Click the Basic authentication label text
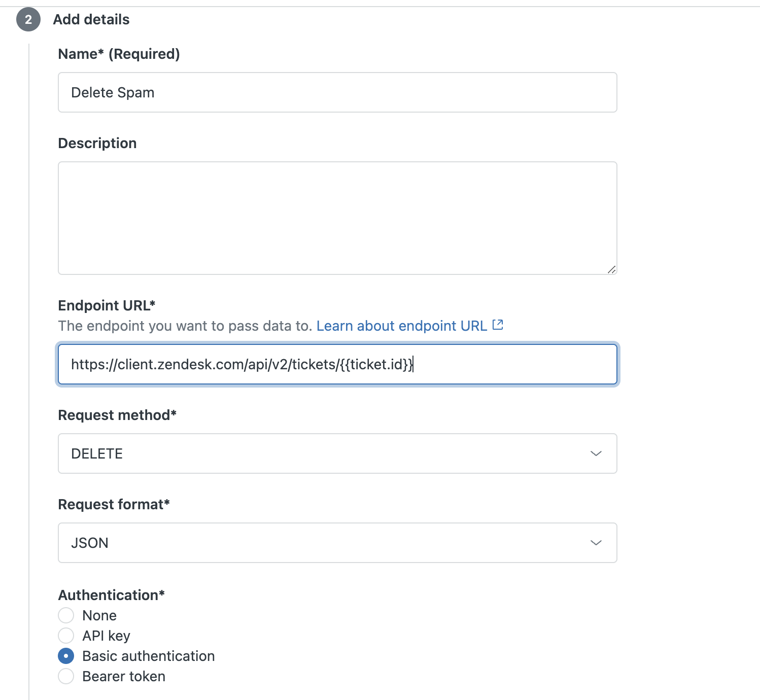 point(149,656)
